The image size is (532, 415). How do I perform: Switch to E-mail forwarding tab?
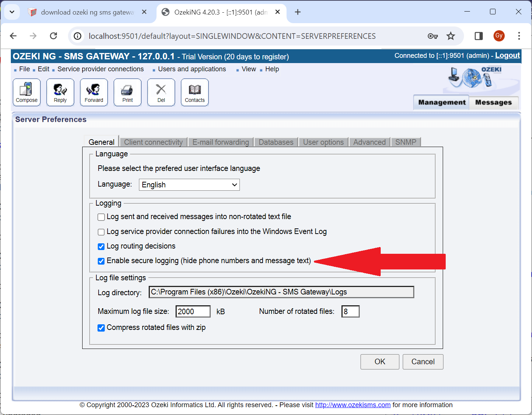click(x=220, y=142)
